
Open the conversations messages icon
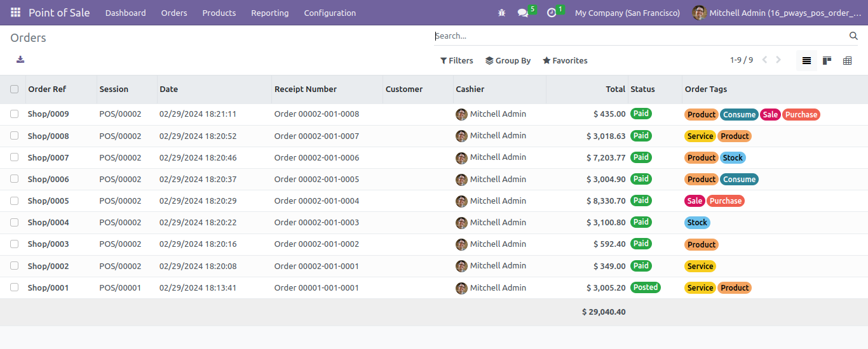coord(523,13)
